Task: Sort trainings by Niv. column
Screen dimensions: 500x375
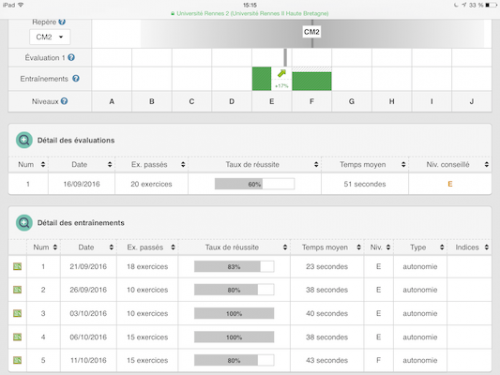Action: 388,247
